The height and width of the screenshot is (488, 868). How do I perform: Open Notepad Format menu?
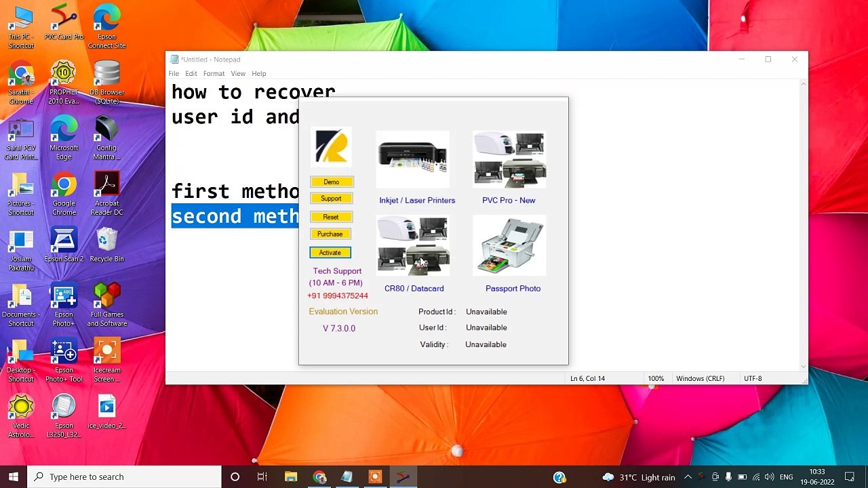[214, 73]
